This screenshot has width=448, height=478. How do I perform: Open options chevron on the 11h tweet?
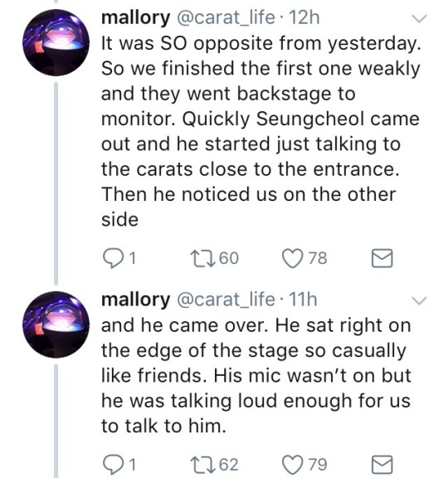419,300
